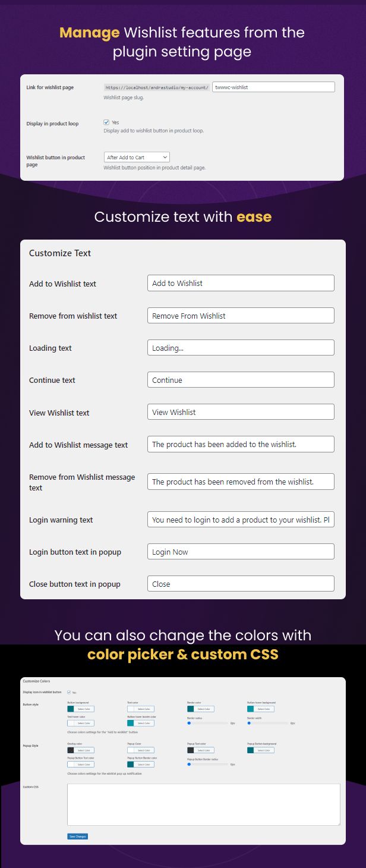The width and height of the screenshot is (366, 868).
Task: Open the Wishlist button position dropdown
Action: coord(137,158)
